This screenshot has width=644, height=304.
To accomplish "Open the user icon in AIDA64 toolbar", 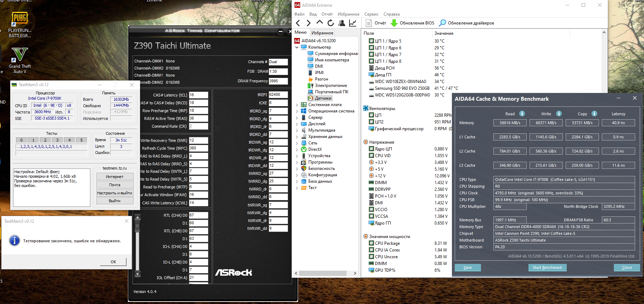I will (x=342, y=23).
